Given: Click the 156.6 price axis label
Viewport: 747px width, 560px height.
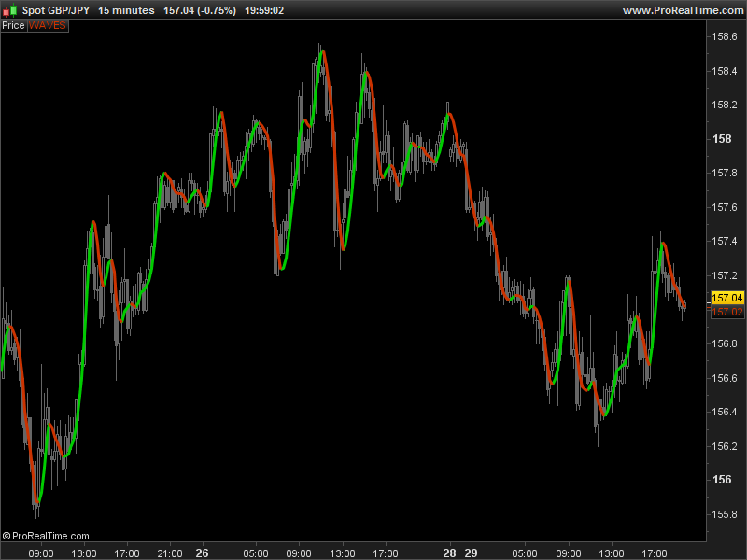Looking at the screenshot, I should pyautogui.click(x=725, y=378).
